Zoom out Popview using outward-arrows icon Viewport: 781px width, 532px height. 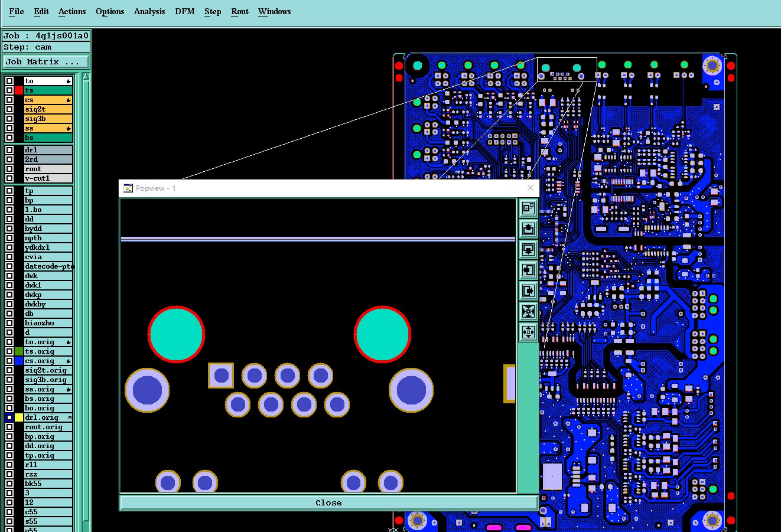[x=528, y=332]
